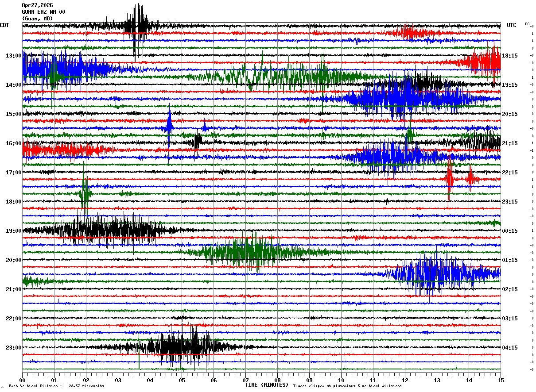Click the "CDT" timezone label
536x392 pixels.
click(x=4, y=25)
